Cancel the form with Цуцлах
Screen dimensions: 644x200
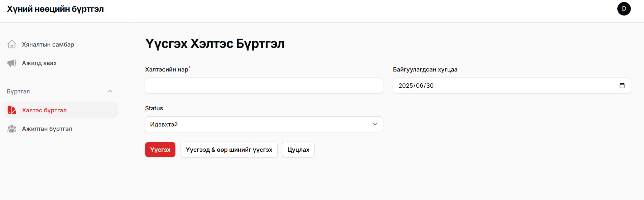[298, 150]
